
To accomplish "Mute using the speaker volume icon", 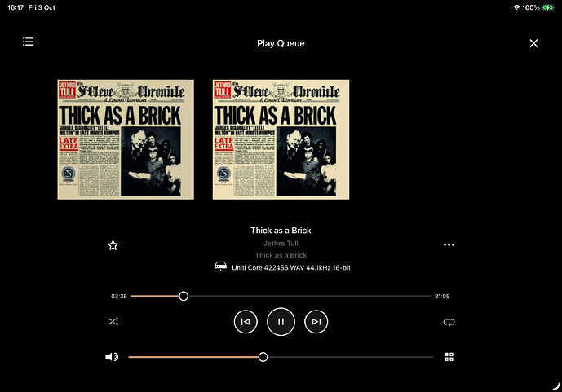I will pos(112,357).
